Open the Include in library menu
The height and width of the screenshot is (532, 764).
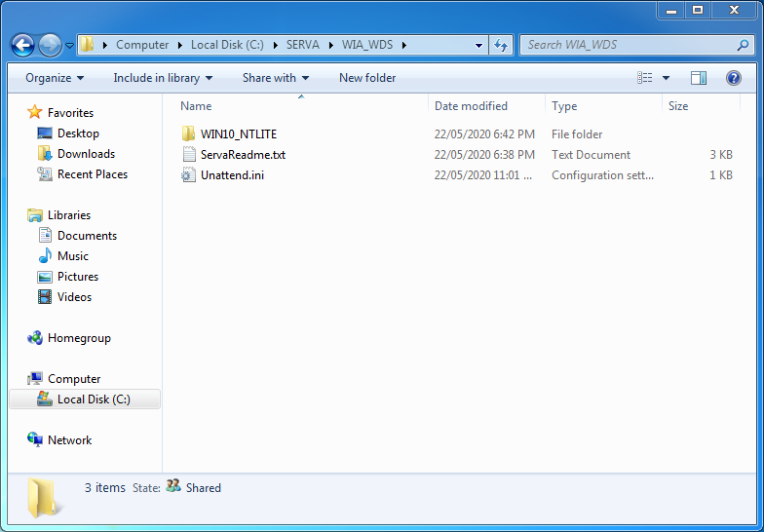coord(163,78)
